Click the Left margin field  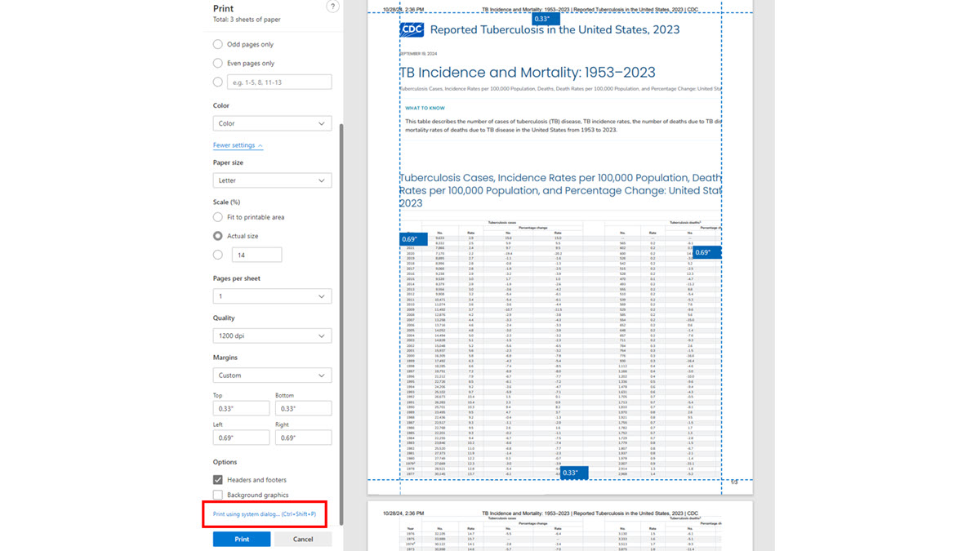click(x=241, y=438)
